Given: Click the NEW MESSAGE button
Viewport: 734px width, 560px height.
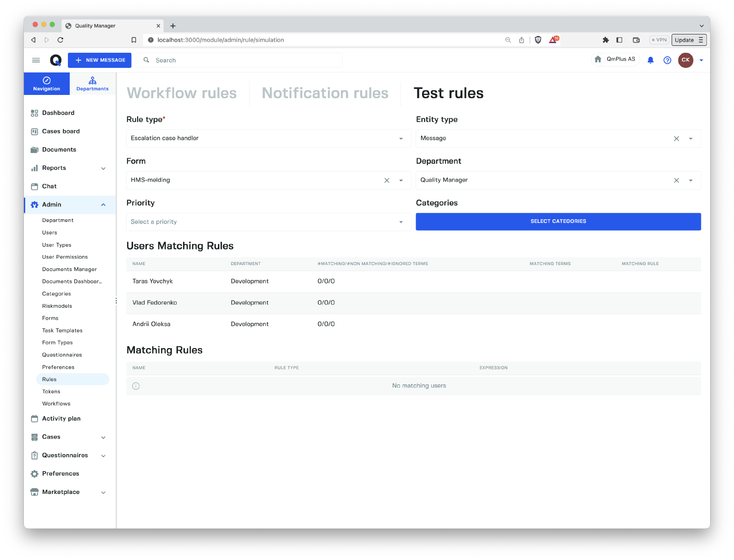Looking at the screenshot, I should click(x=100, y=60).
